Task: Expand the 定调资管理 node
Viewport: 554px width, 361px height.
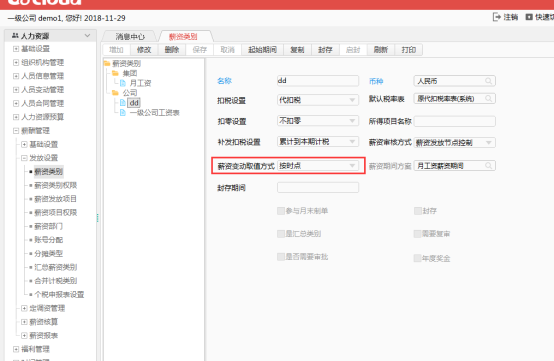Action: pos(24,308)
